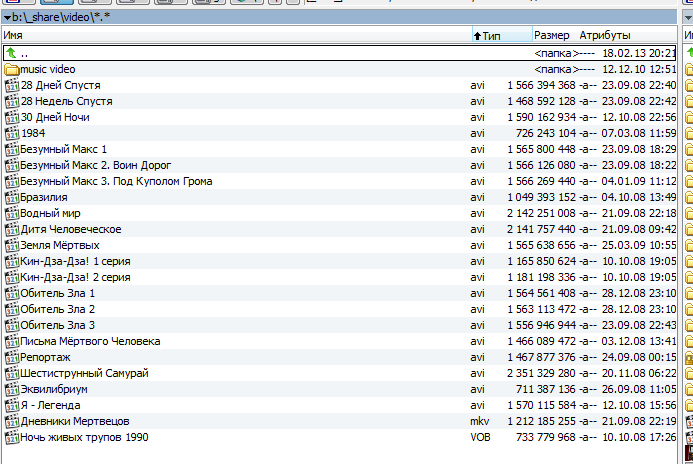
Task: Click the file icon of 28 Дней Спустя
Action: click(12, 85)
